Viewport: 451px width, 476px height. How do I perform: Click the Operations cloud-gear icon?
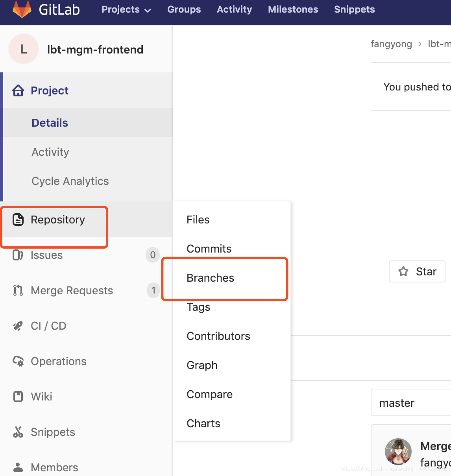click(x=18, y=361)
